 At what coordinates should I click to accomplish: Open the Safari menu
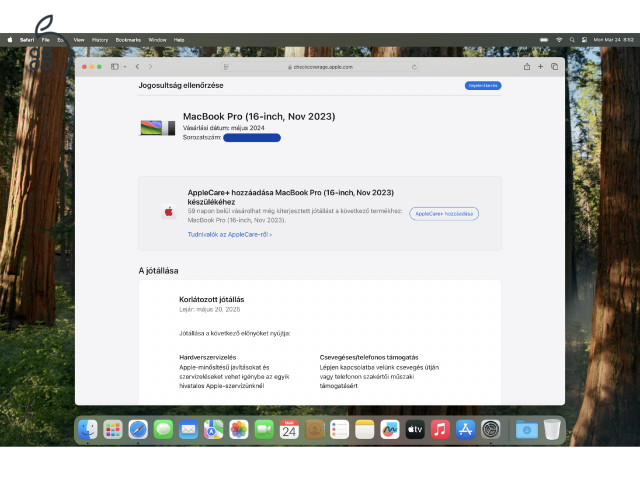click(27, 40)
